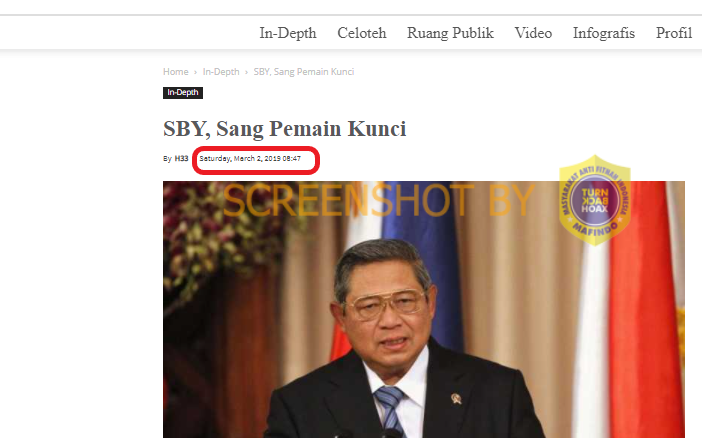Click the breadcrumb chevron after Home
This screenshot has height=438, width=702.
coord(195,72)
